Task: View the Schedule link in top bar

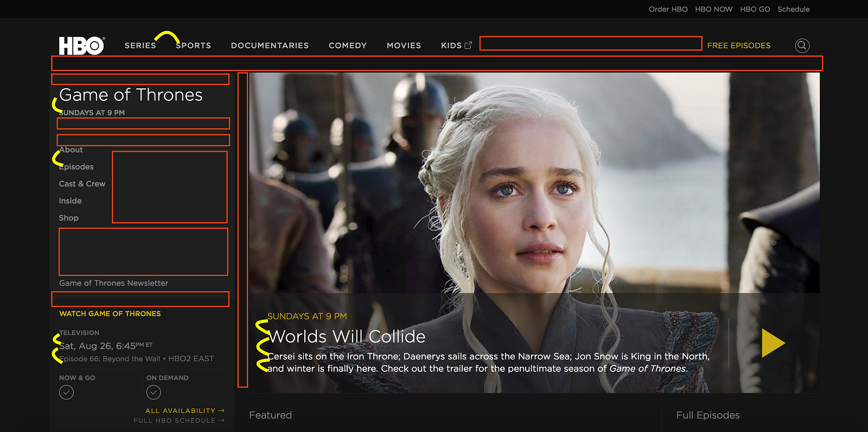Action: tap(793, 9)
